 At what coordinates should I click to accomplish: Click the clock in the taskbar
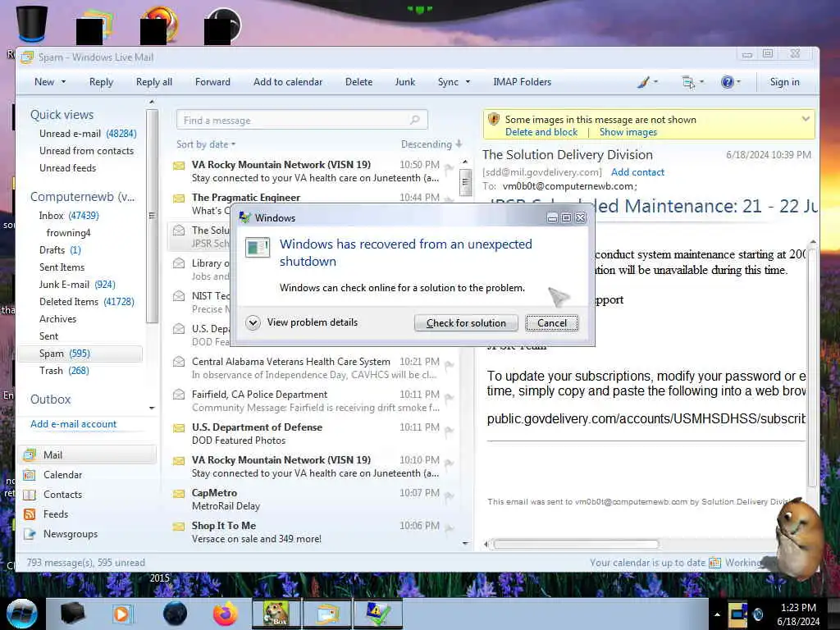[798, 614]
